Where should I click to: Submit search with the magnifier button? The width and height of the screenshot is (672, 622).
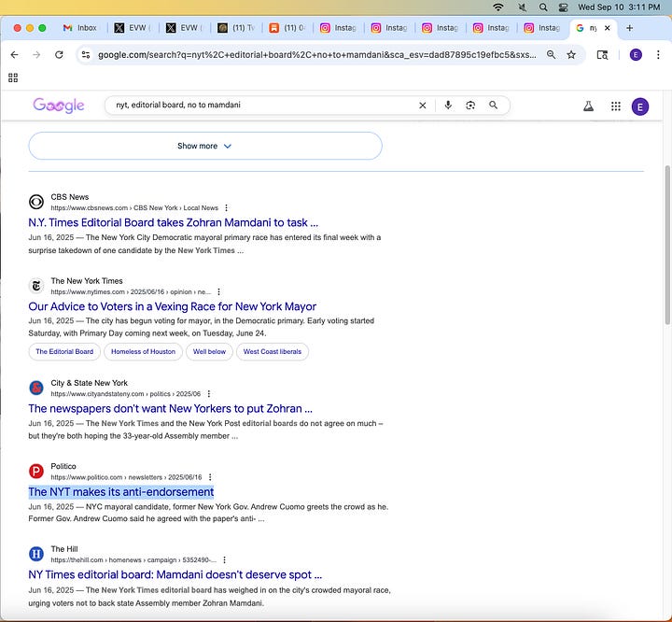tap(494, 106)
